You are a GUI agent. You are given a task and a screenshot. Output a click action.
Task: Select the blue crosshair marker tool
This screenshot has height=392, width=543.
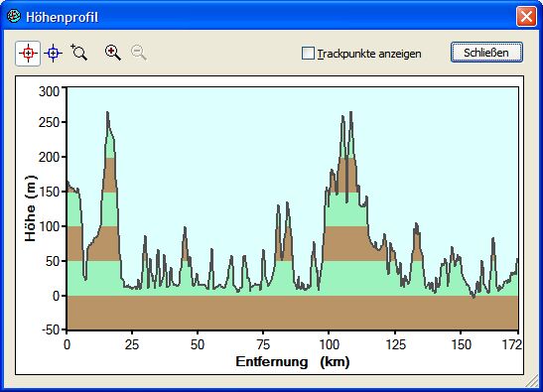[x=53, y=54]
